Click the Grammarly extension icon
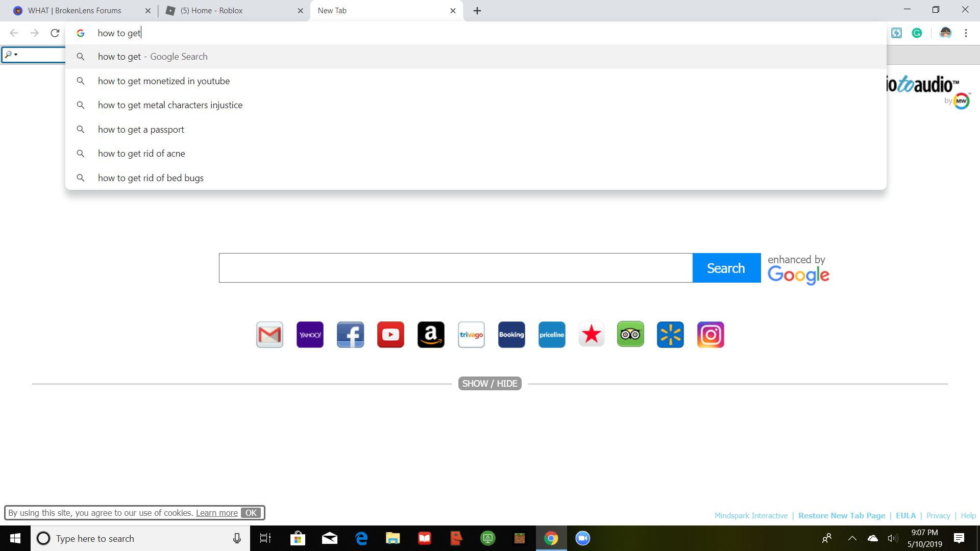Viewport: 980px width, 551px height. 917,33
